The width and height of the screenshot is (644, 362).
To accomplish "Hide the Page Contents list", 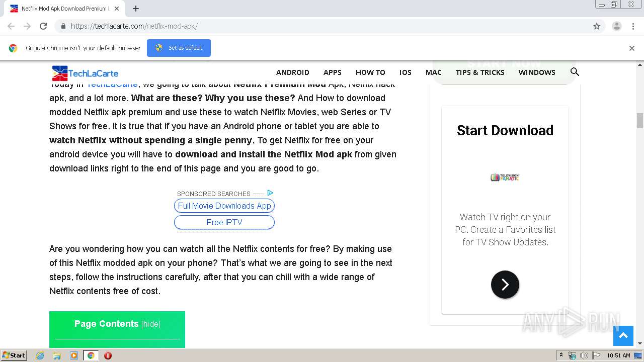I will (151, 324).
